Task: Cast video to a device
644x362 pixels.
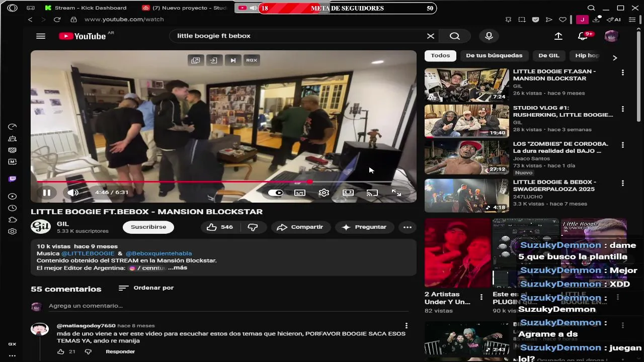Action: 372,193
